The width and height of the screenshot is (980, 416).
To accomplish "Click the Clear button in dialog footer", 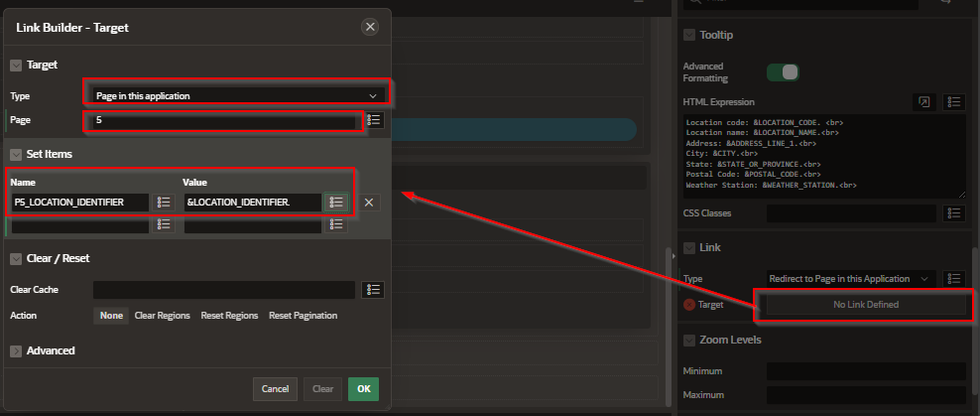I will (x=322, y=388).
